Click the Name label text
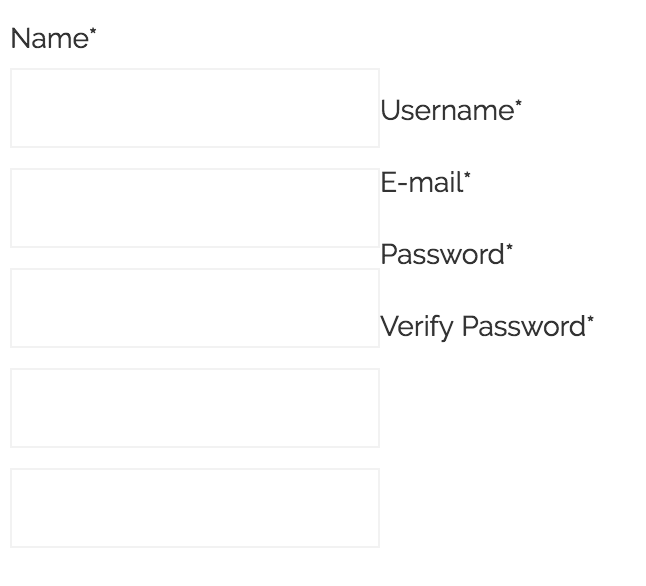 coord(49,39)
